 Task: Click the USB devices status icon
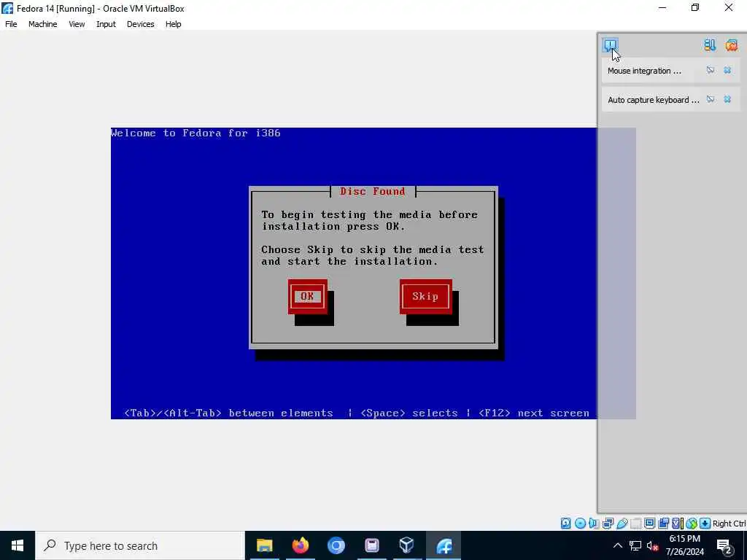pyautogui.click(x=622, y=524)
